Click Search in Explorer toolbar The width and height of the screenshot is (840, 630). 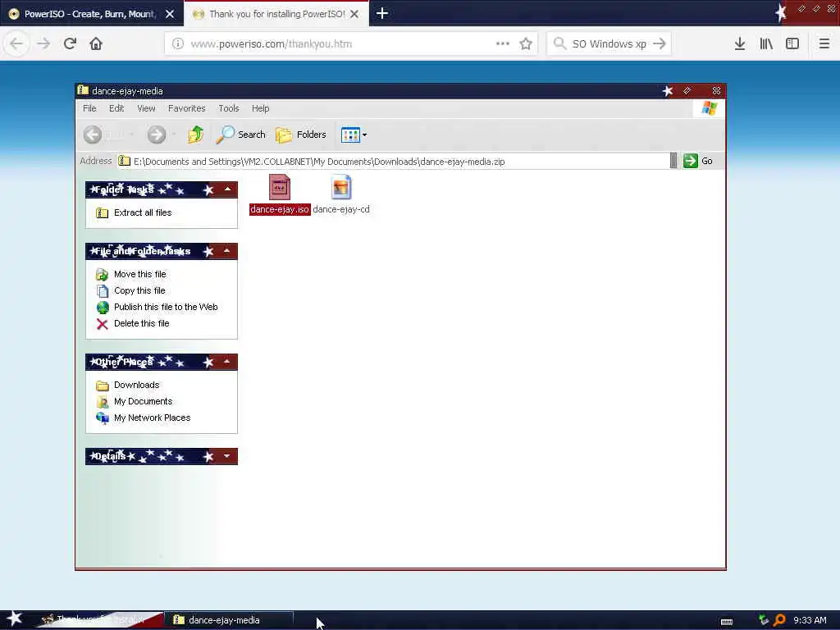tap(240, 135)
